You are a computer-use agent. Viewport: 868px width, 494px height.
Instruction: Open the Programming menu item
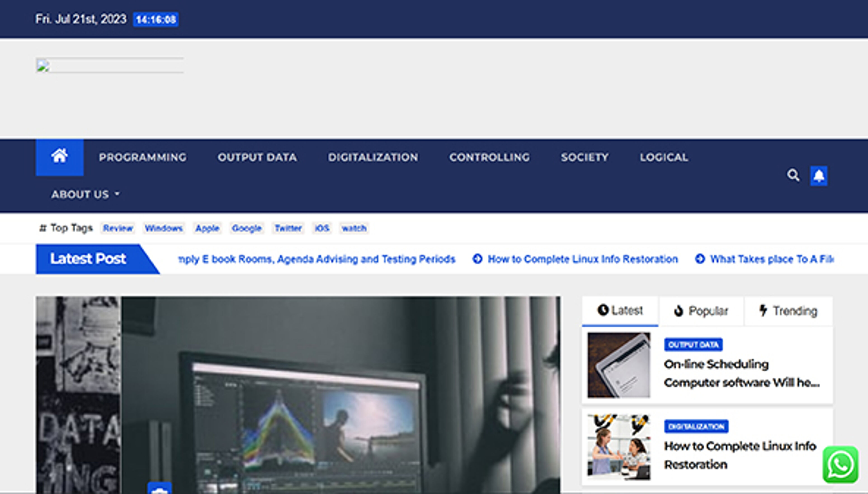[142, 157]
